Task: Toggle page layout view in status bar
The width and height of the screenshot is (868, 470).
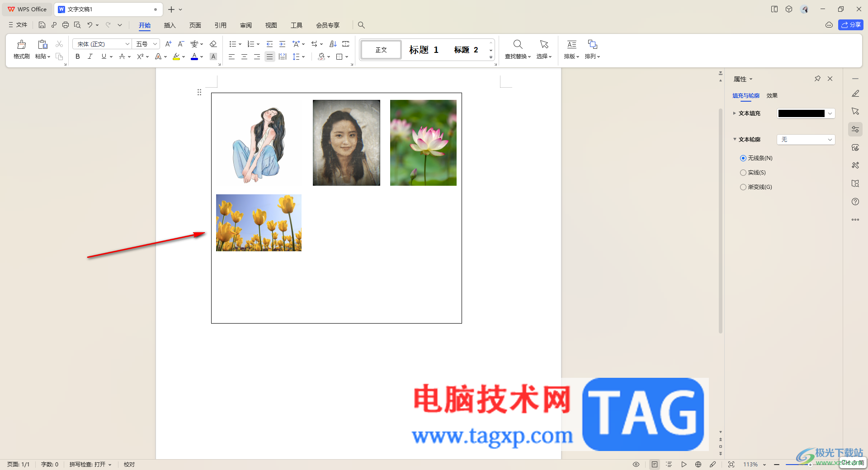Action: [654, 464]
